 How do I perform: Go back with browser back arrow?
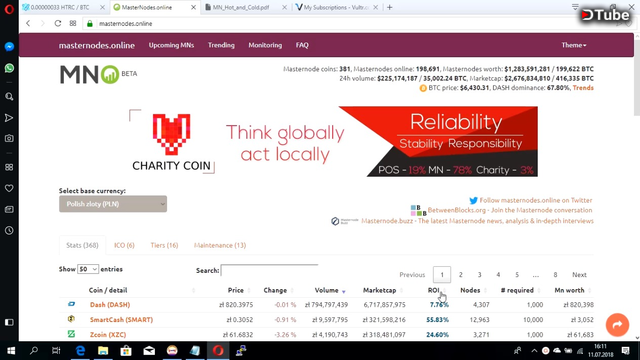click(x=28, y=23)
